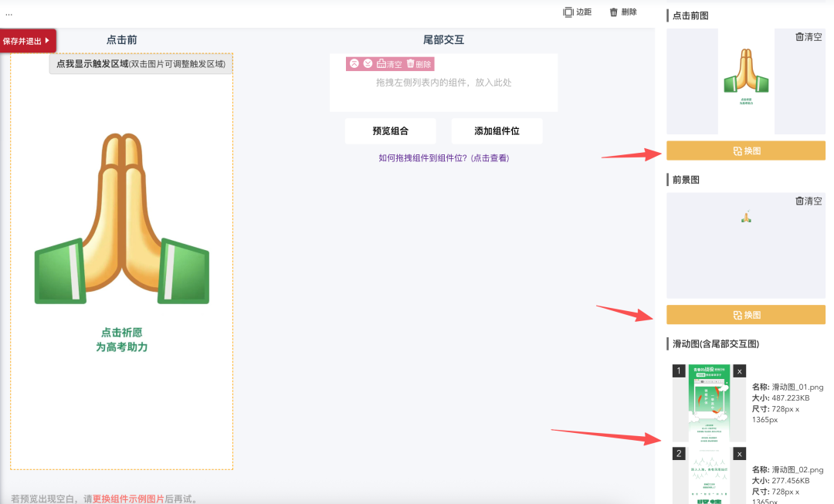Click the pink 清空 clear icon
This screenshot has height=504, width=834.
[389, 64]
